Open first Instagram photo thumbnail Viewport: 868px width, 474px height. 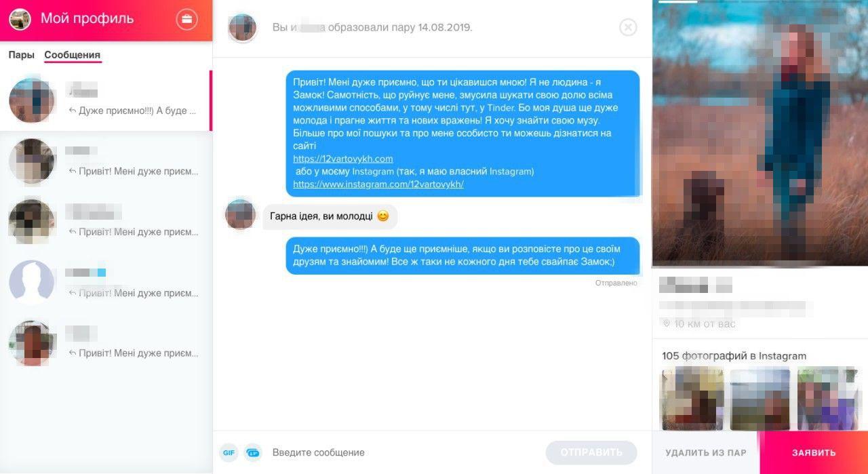tap(693, 399)
